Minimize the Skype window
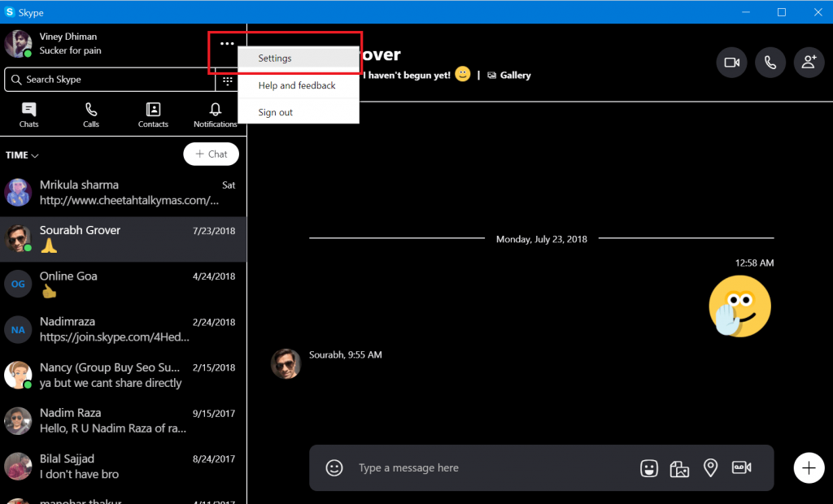This screenshot has width=833, height=504. click(x=746, y=11)
